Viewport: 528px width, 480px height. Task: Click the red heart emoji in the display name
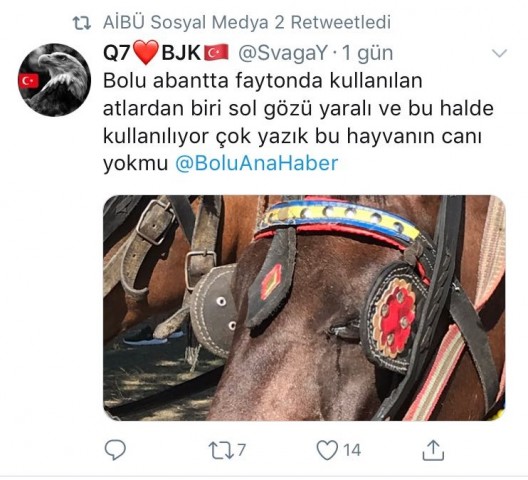click(145, 53)
